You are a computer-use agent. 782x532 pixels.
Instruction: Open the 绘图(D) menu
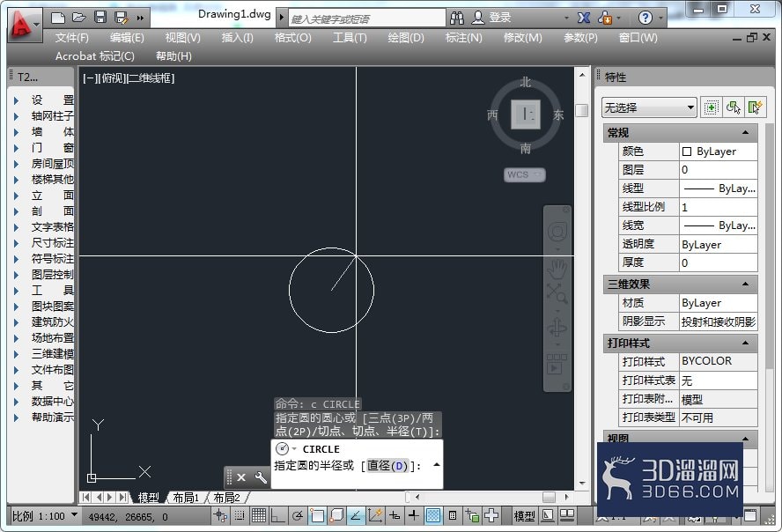coord(406,37)
